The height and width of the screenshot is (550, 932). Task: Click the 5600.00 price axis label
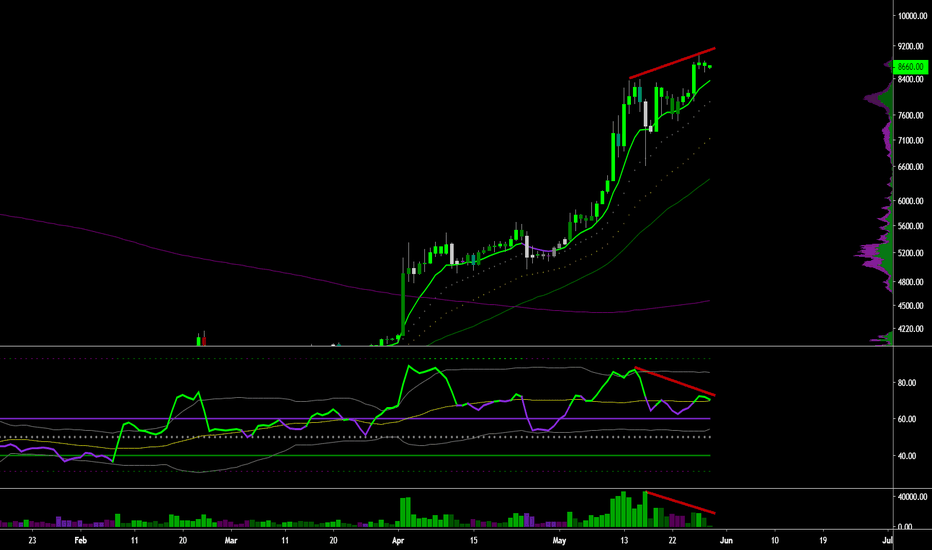click(x=911, y=226)
